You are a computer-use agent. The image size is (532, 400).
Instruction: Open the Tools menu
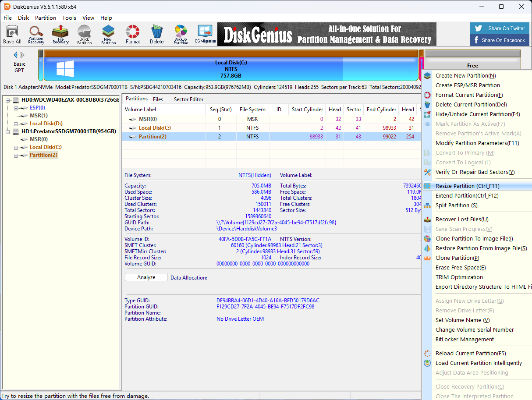69,18
